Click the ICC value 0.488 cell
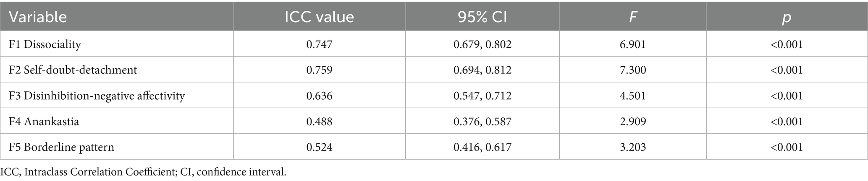868x181 pixels. click(x=319, y=122)
